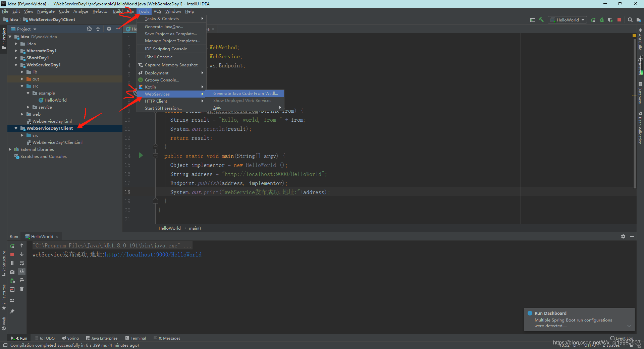Collapse the WebServiceDay1 module node

click(16, 65)
